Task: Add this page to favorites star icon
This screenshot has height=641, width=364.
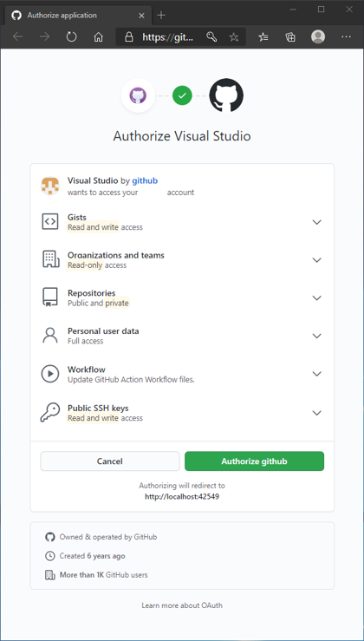Action: (x=234, y=37)
